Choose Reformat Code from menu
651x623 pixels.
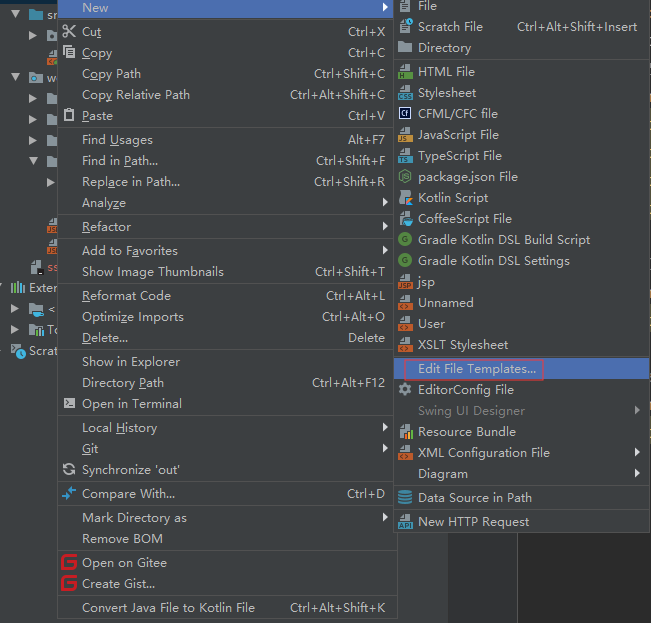click(x=225, y=296)
